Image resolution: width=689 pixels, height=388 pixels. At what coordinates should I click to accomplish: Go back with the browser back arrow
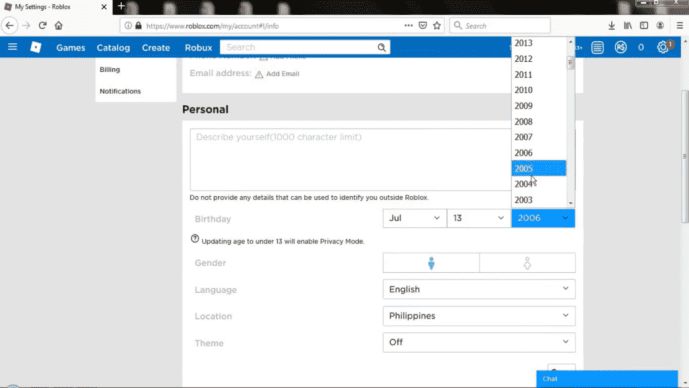10,25
